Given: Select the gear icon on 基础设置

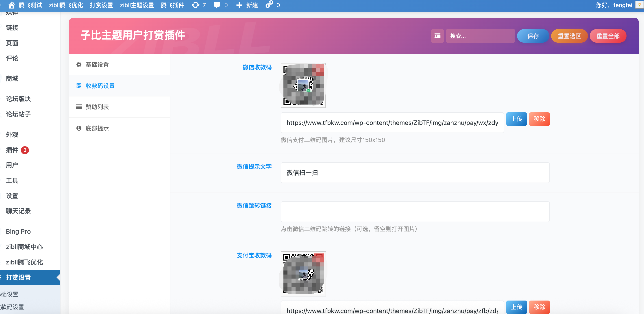Looking at the screenshot, I should point(79,65).
